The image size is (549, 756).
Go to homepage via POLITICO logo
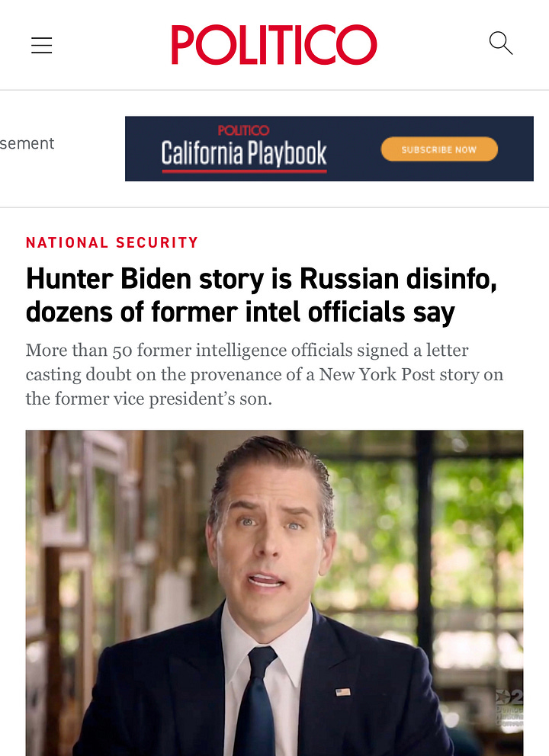click(274, 44)
